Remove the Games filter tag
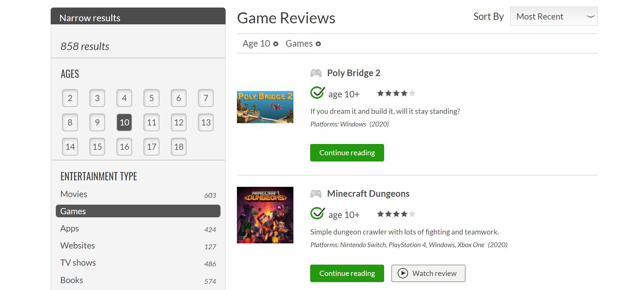This screenshot has width=644, height=290. point(318,44)
